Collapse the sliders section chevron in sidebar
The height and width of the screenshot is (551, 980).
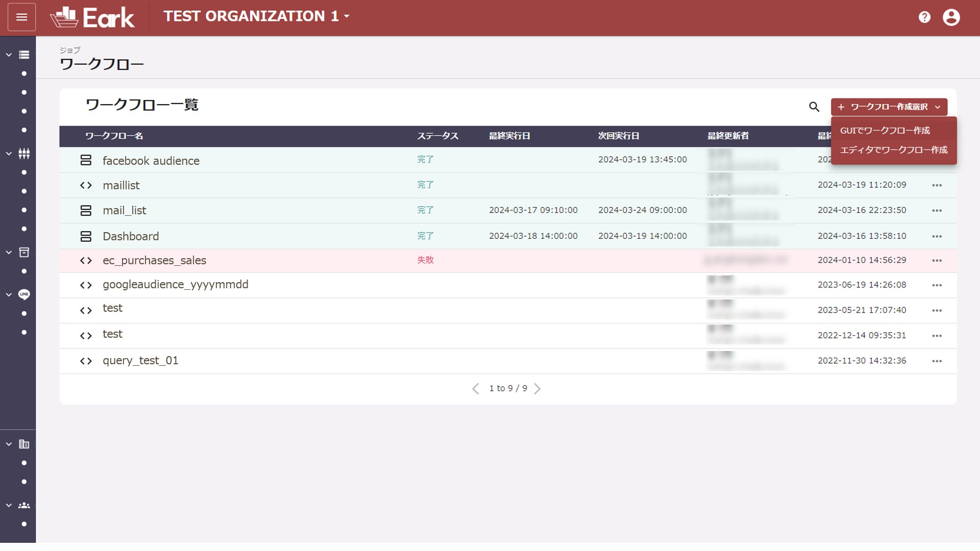9,154
